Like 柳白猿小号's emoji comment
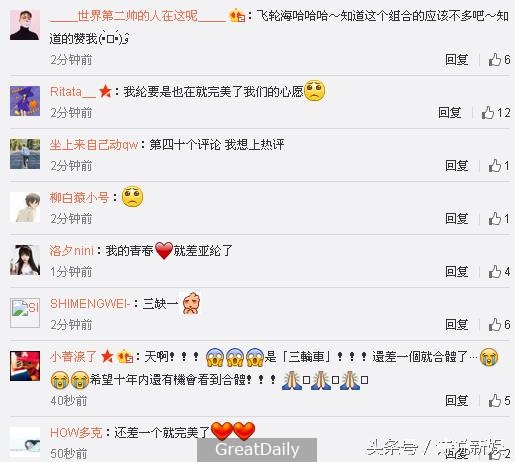Viewport: 515px width, 462px height. pos(499,219)
